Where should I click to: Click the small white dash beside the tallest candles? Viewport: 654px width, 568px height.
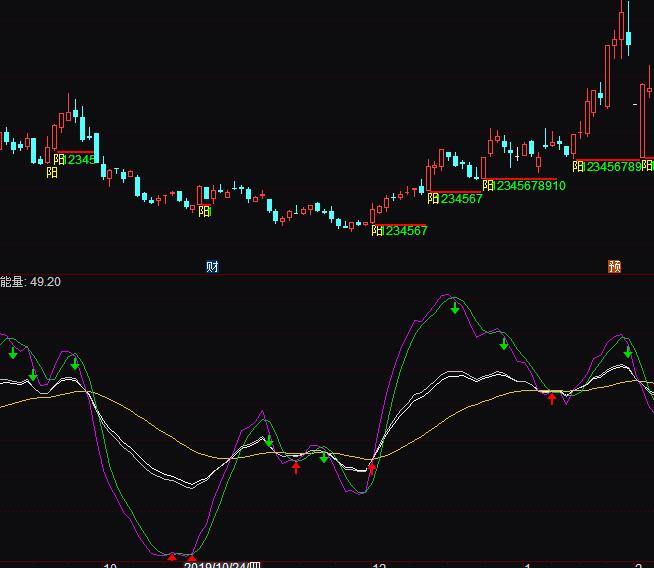pos(637,103)
